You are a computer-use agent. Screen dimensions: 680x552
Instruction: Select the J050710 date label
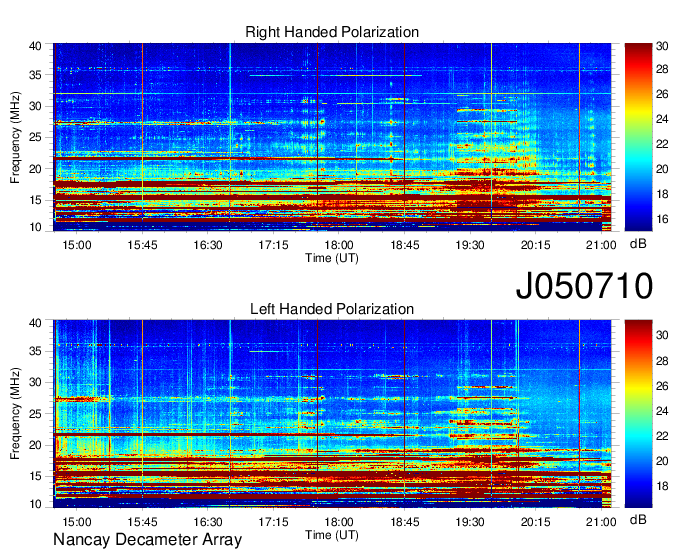584,286
